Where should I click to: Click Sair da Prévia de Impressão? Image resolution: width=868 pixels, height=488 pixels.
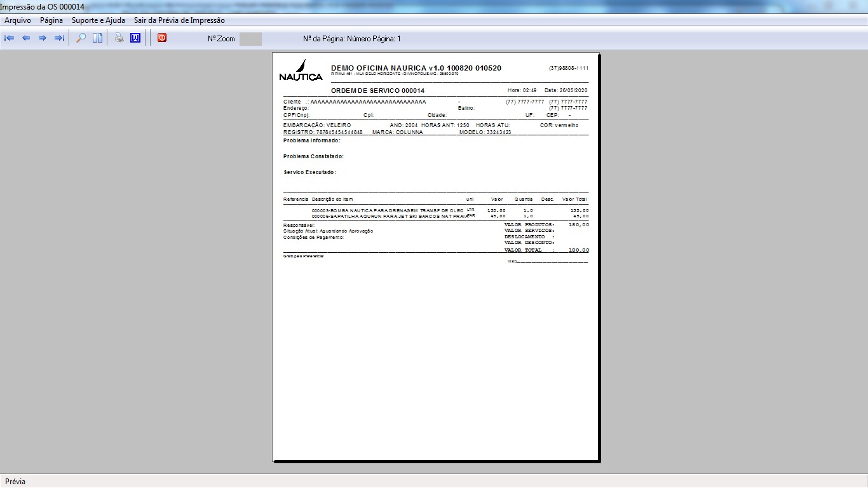179,20
